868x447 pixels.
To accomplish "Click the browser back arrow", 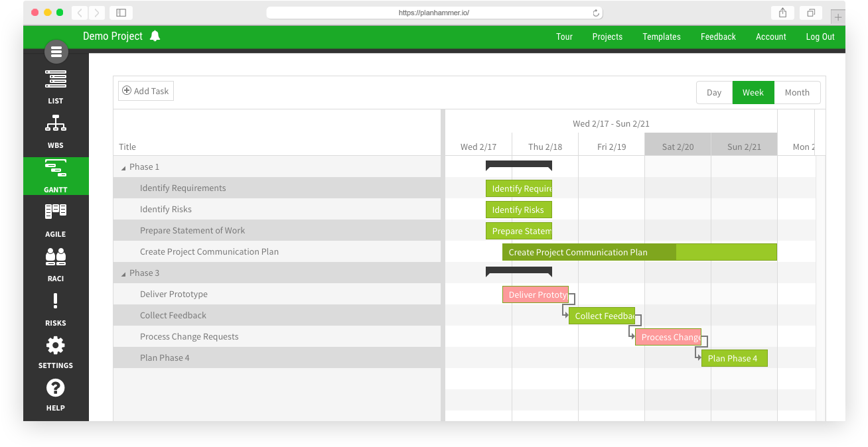I will 80,13.
